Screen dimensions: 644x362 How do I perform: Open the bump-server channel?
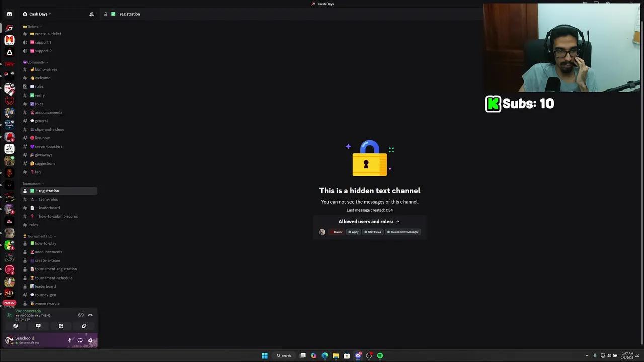59,69
